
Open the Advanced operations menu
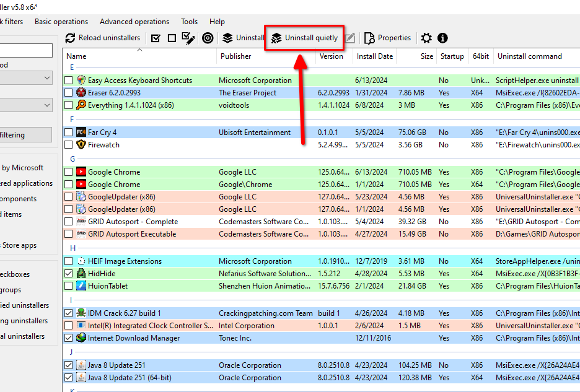[x=134, y=22]
